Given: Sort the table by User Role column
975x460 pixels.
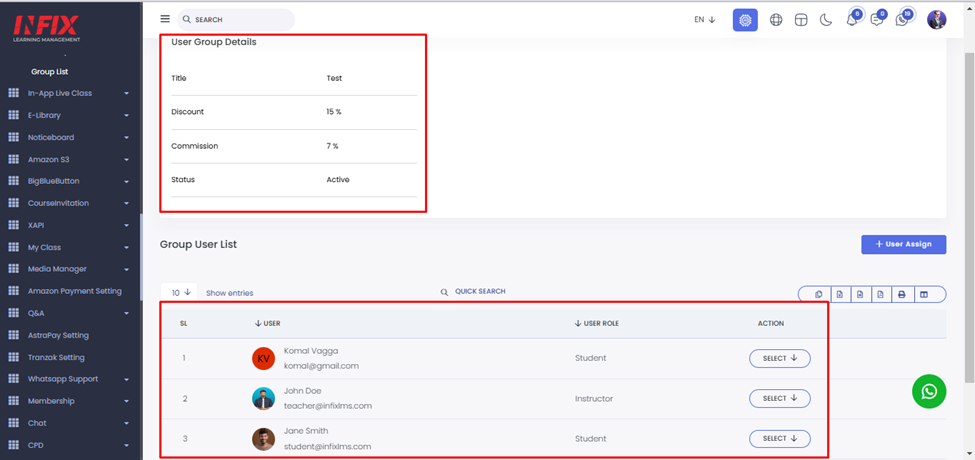Looking at the screenshot, I should 597,323.
